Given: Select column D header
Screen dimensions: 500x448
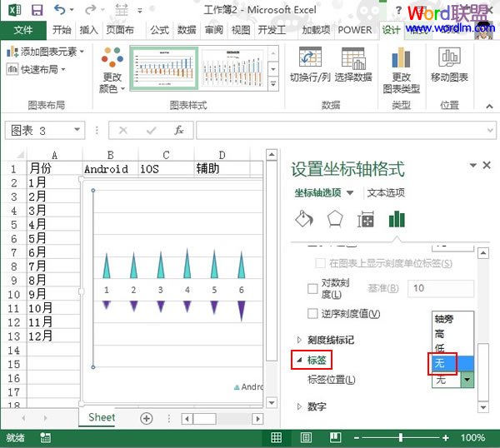Looking at the screenshot, I should pyautogui.click(x=222, y=155).
